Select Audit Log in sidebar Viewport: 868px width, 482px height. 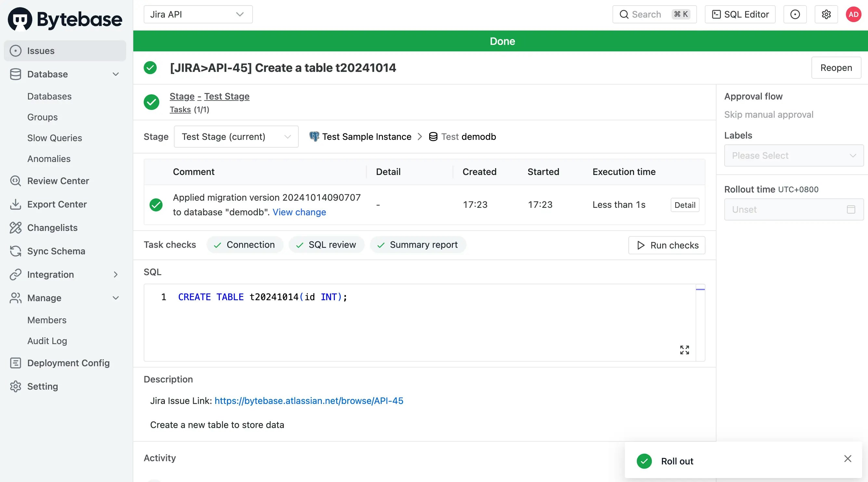pyautogui.click(x=47, y=341)
